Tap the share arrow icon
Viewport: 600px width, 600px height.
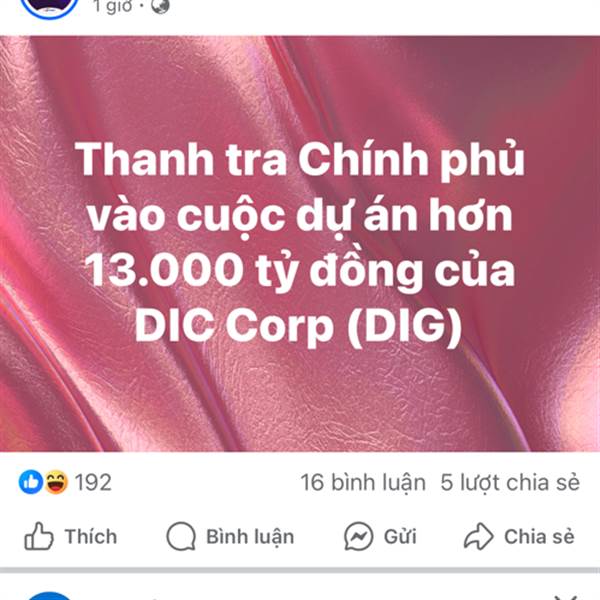pos(478,536)
